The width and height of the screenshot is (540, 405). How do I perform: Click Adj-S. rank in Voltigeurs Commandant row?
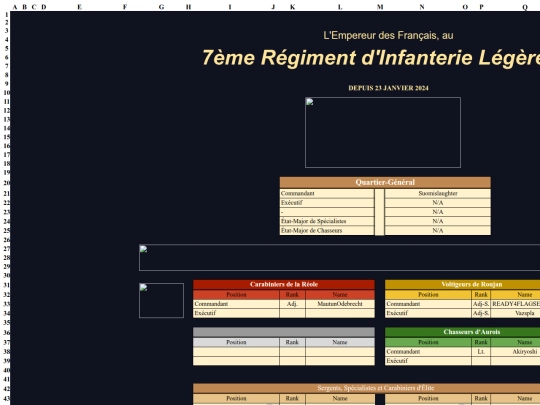[481, 304]
